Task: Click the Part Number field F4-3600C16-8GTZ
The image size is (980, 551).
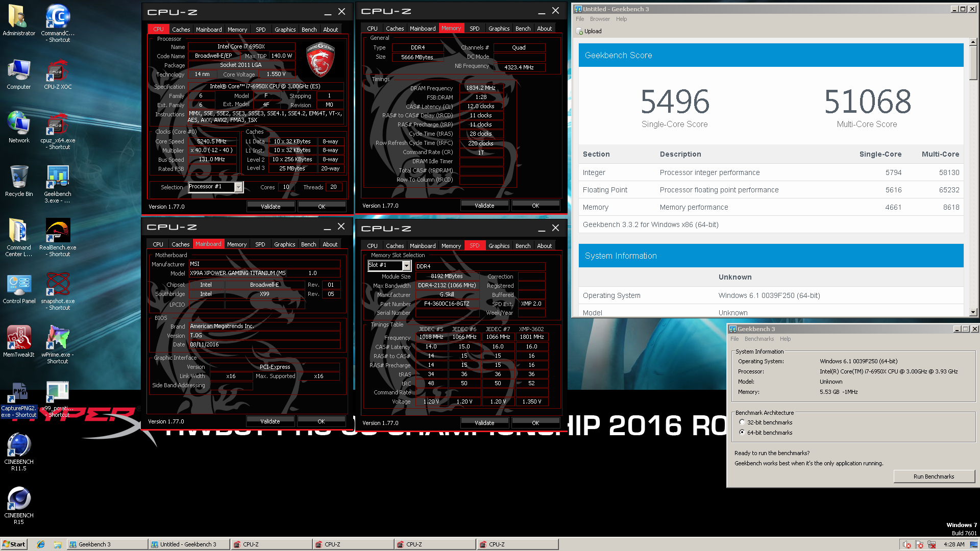Action: 447,304
